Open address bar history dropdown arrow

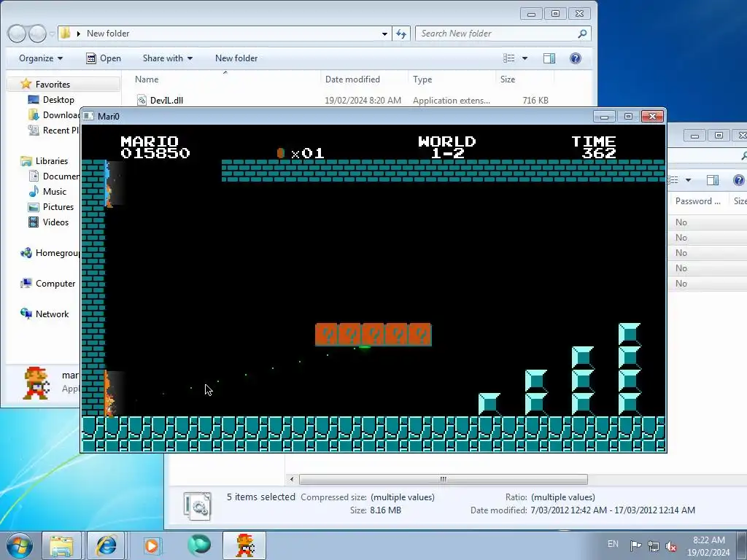384,34
